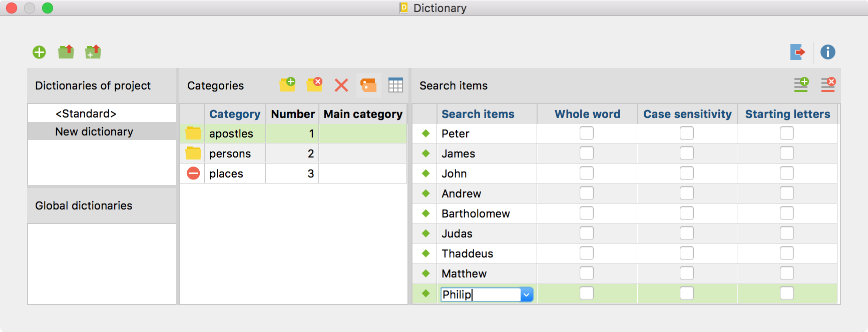Click the blue export arrow icon
This screenshot has width=868, height=332.
pos(798,52)
